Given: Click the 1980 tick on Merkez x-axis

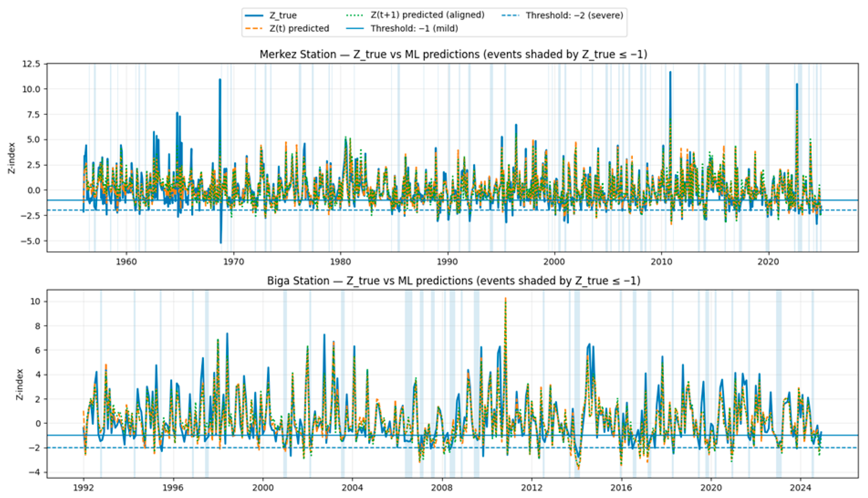Looking at the screenshot, I should tap(341, 262).
